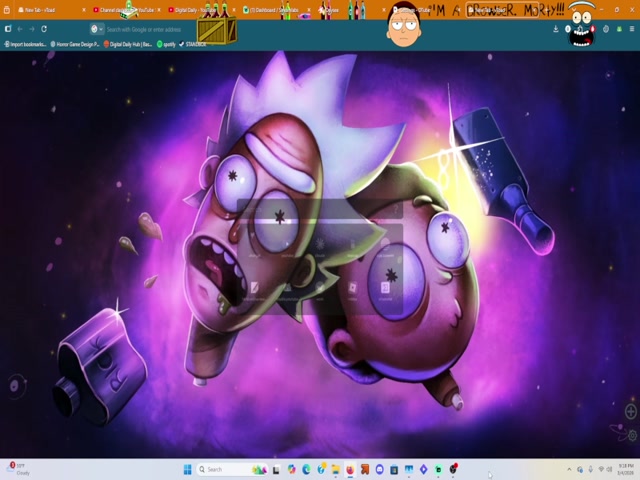The width and height of the screenshot is (640, 480).
Task: Close the Dashboard / Streamlabs tab
Action: click(x=309, y=10)
